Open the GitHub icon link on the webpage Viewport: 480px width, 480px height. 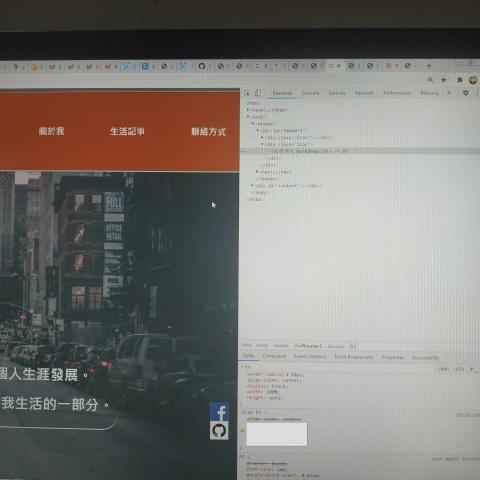tap(219, 430)
